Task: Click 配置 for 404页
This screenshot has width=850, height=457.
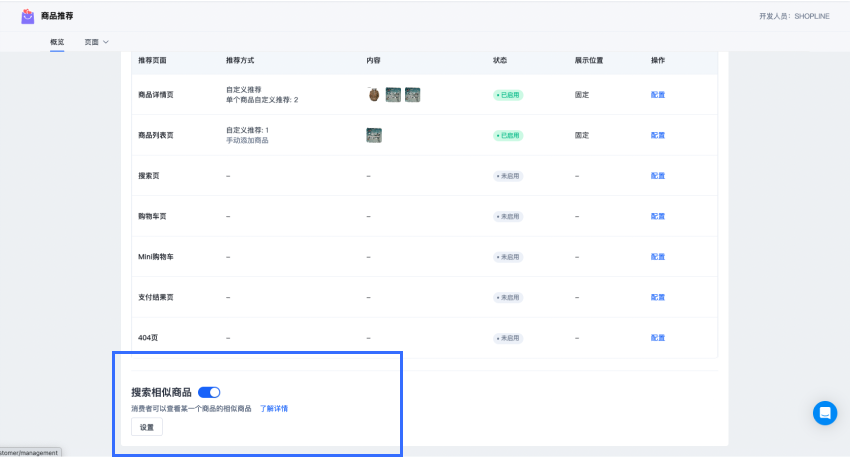Action: pos(658,338)
